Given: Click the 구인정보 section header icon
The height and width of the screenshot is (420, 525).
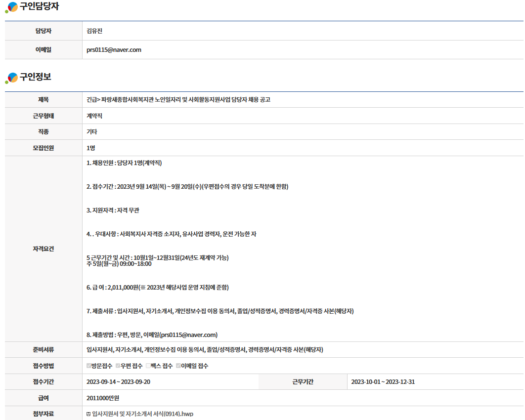Looking at the screenshot, I should coord(12,78).
